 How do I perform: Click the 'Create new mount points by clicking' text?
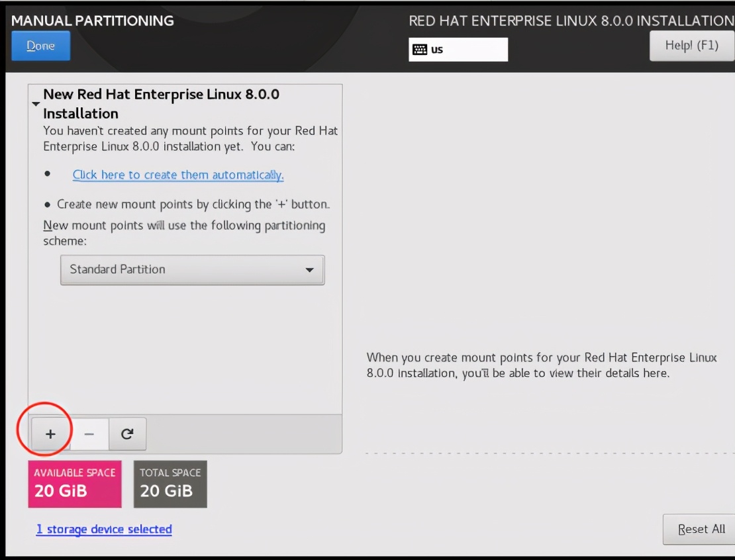click(x=193, y=205)
